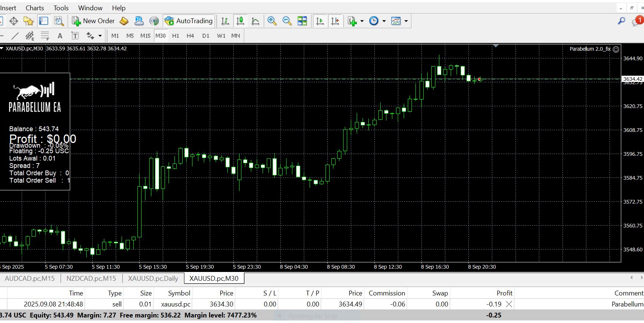The image size is (644, 323).
Task: Switch to W1 timeframe
Action: point(221,36)
